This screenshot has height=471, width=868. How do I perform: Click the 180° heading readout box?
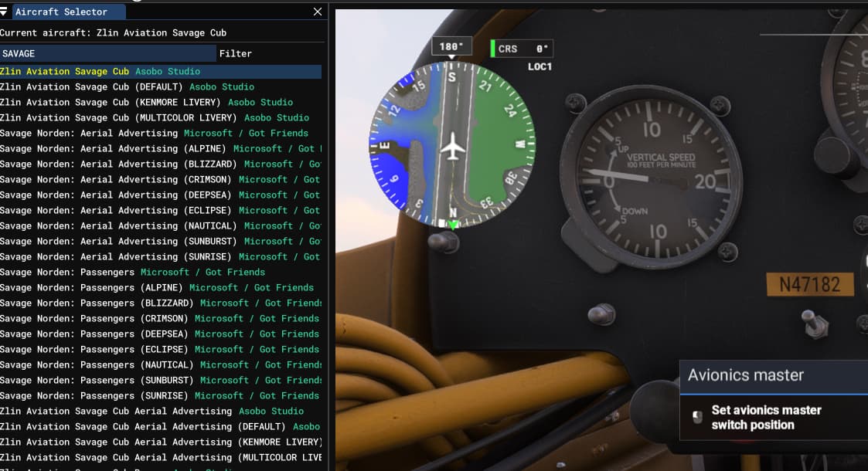click(x=451, y=46)
